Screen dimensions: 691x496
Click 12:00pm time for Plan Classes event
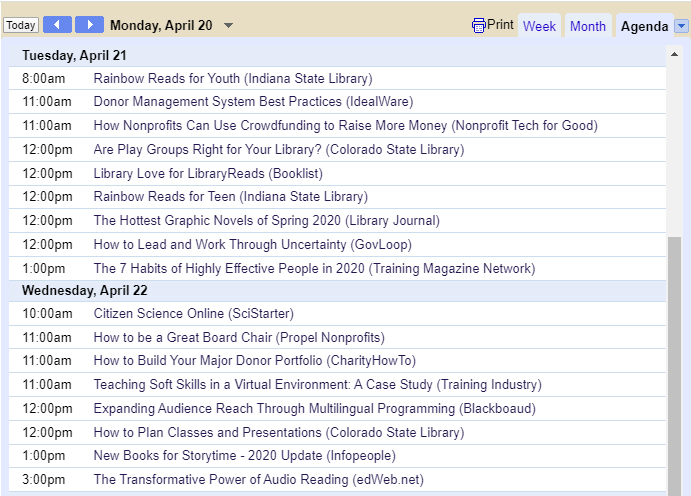47,433
